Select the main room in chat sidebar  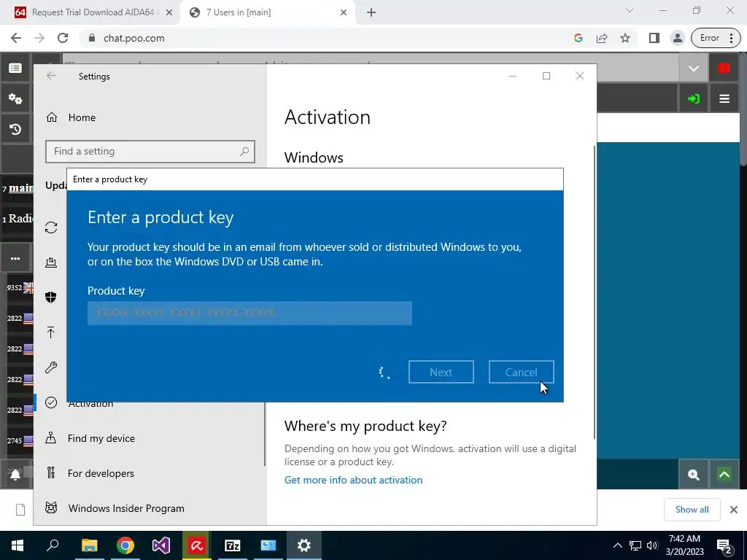tap(21, 187)
